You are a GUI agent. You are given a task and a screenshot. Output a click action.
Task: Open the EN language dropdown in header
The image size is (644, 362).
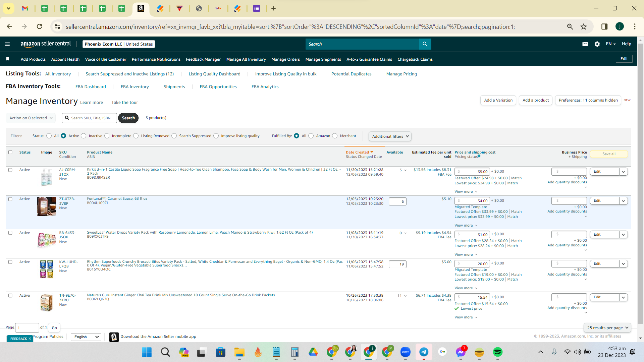tap(611, 44)
